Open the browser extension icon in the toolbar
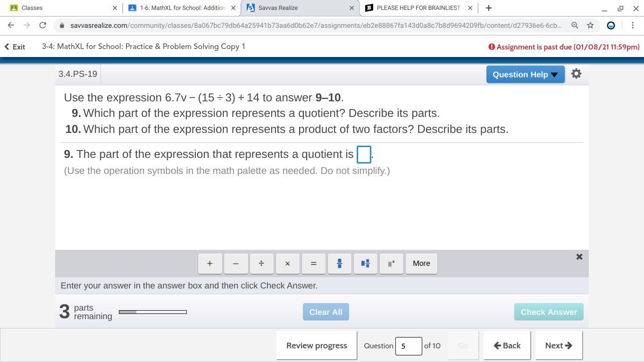Viewport: 644px width, 362px height. point(611,25)
